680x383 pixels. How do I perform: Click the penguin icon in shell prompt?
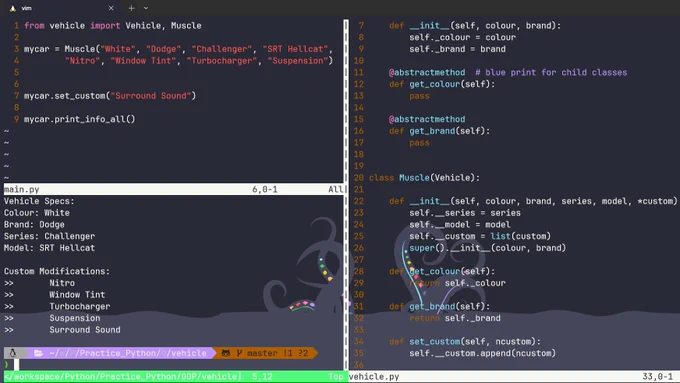(13, 353)
